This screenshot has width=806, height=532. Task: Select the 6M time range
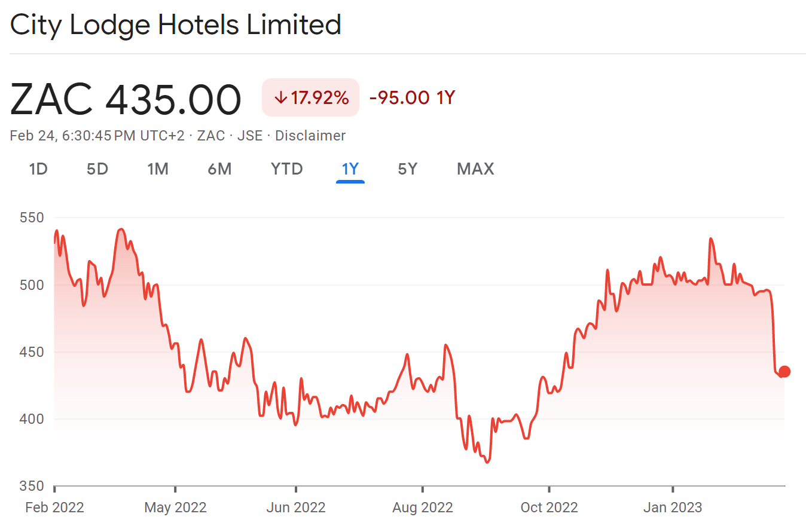click(x=220, y=169)
